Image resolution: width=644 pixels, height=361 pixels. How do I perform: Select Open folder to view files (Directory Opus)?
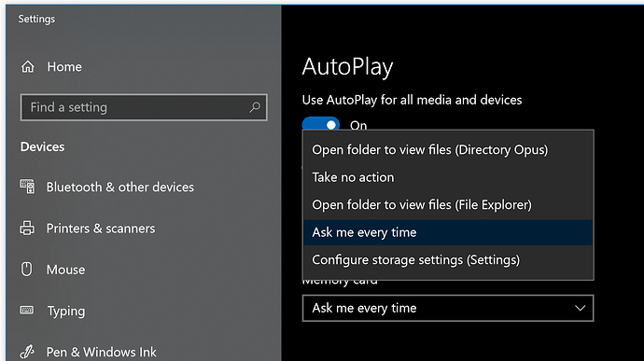(448, 150)
